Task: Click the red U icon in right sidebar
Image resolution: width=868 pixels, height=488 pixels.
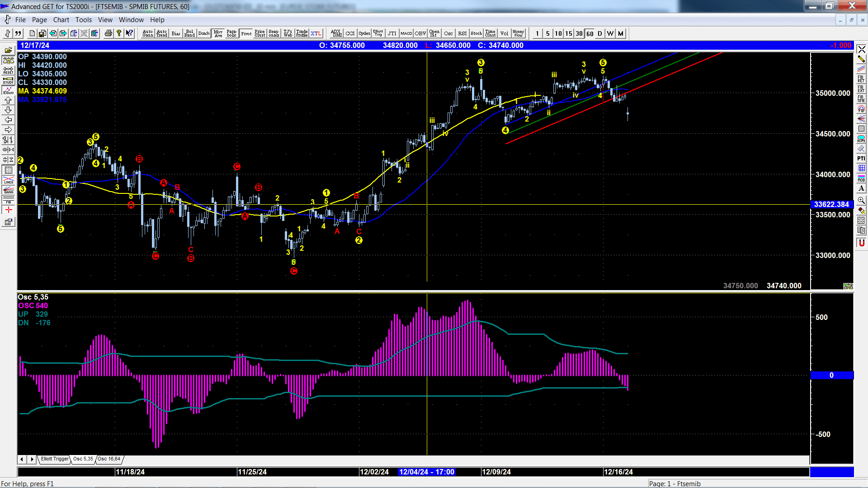Action: click(861, 243)
